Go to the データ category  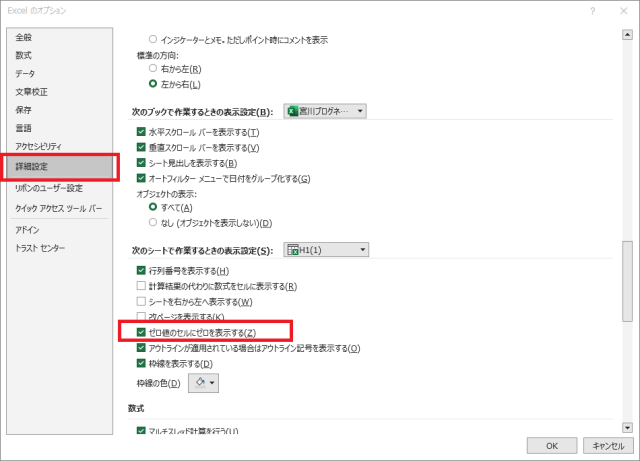click(25, 73)
